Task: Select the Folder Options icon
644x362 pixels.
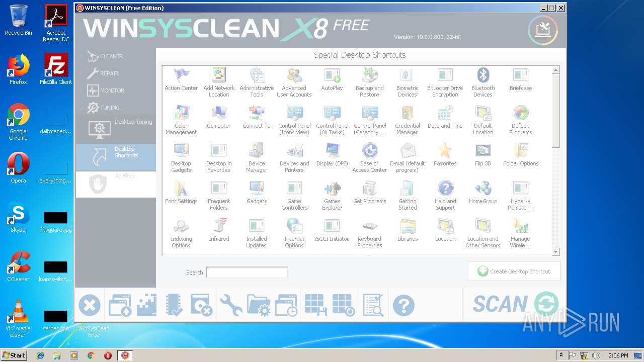Action: coord(521,151)
